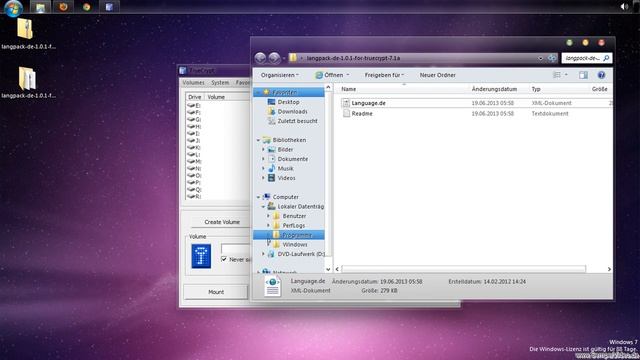Viewport: 640px width, 360px height.
Task: Open the dropdown arrow next to Öffnen
Action: click(x=348, y=75)
